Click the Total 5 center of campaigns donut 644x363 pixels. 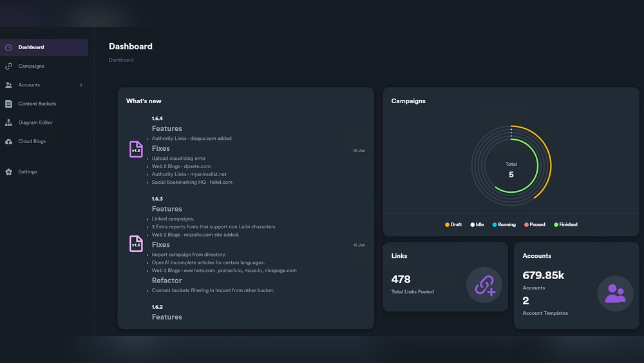[511, 170]
